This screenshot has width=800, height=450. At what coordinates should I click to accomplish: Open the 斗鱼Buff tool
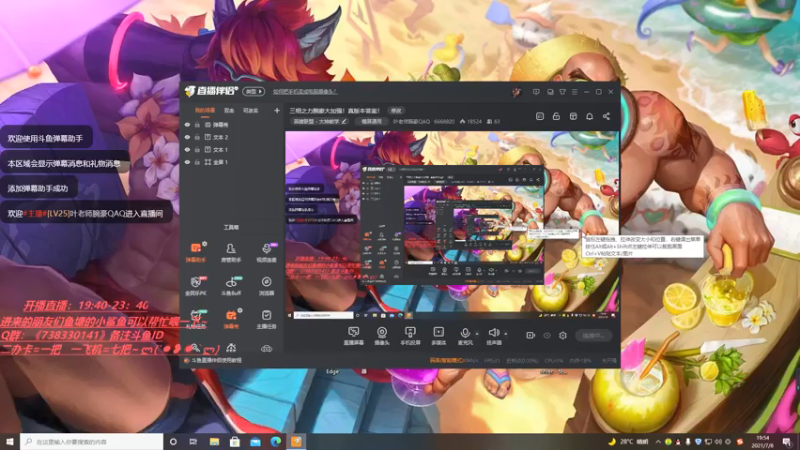click(231, 286)
